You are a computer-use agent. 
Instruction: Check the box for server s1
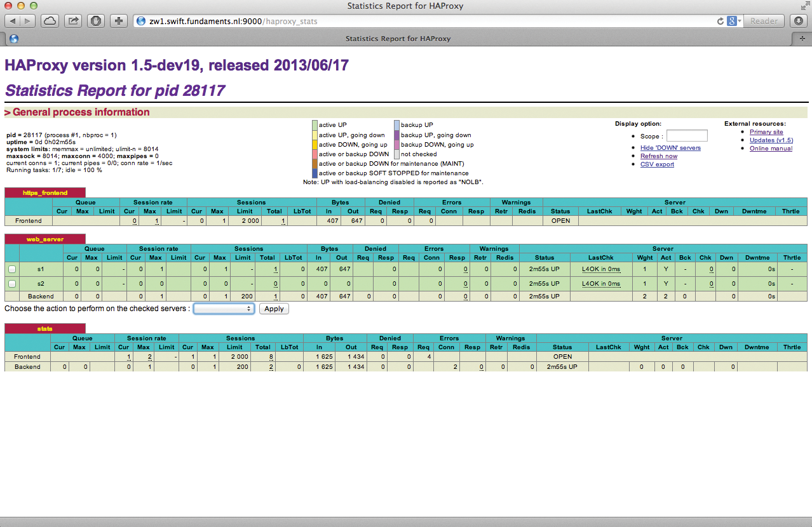(12, 269)
